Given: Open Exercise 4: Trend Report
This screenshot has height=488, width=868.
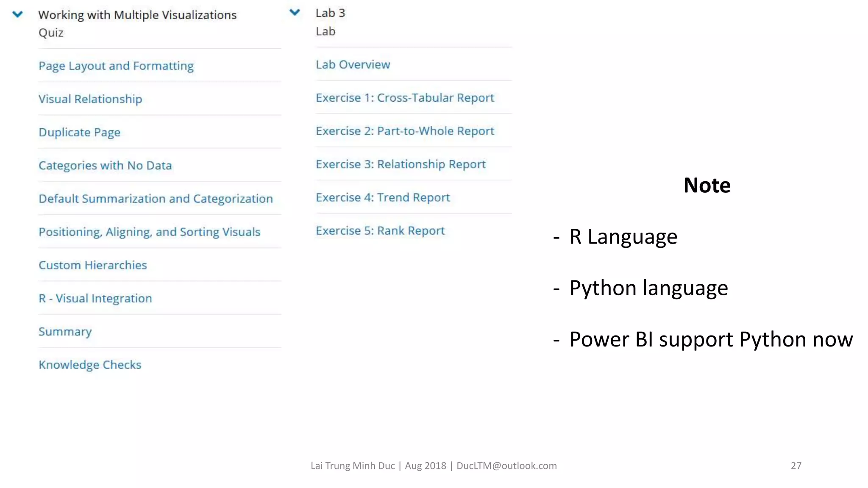Looking at the screenshot, I should click(x=383, y=198).
